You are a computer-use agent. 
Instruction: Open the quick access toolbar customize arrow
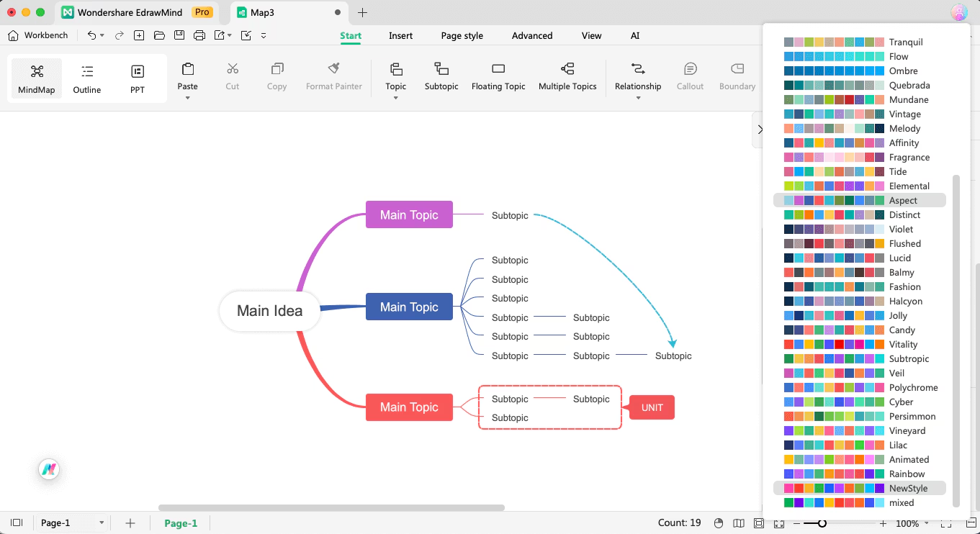click(x=264, y=35)
